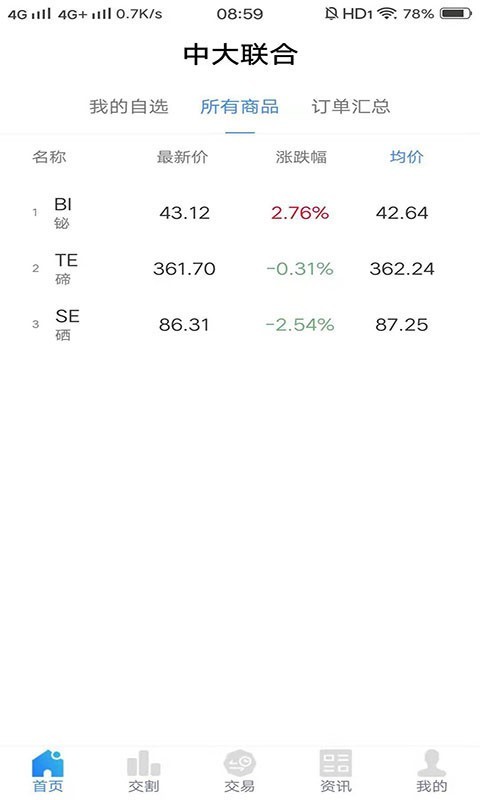Switch to the 订单汇总 tab
Screen dimensions: 480x800
click(351, 107)
